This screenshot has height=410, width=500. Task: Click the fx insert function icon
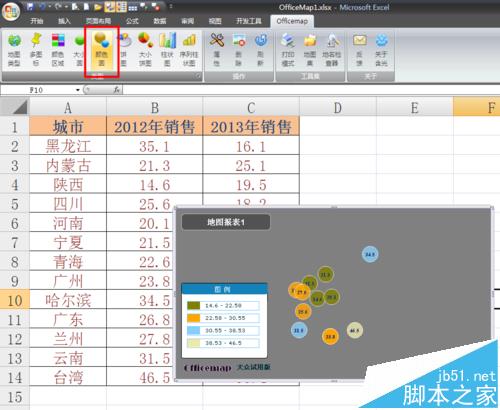click(116, 90)
